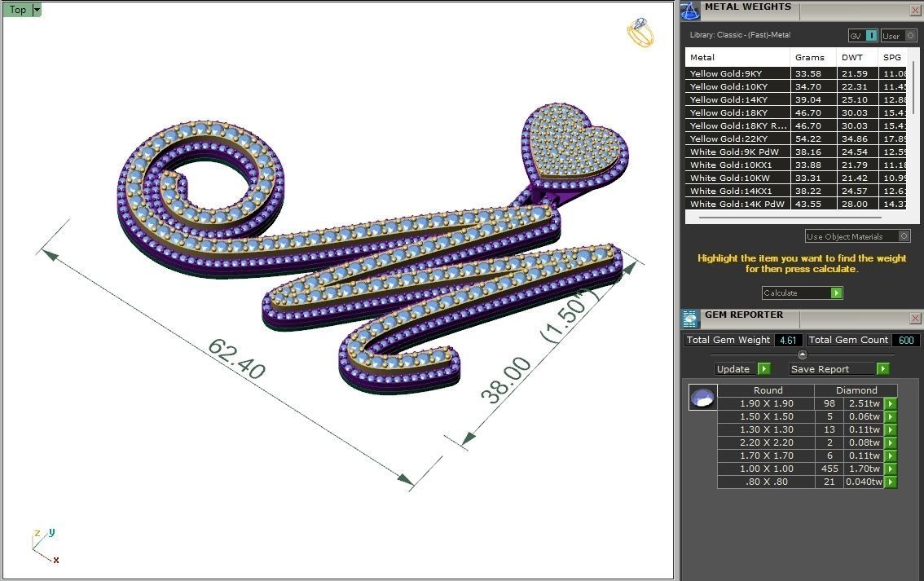
Task: Click the metal table horizontal scrollbar
Action: (x=790, y=218)
